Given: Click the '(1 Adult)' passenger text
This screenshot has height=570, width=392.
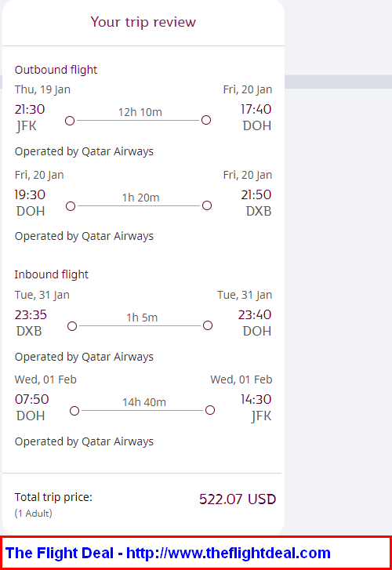Looking at the screenshot, I should pos(34,514).
